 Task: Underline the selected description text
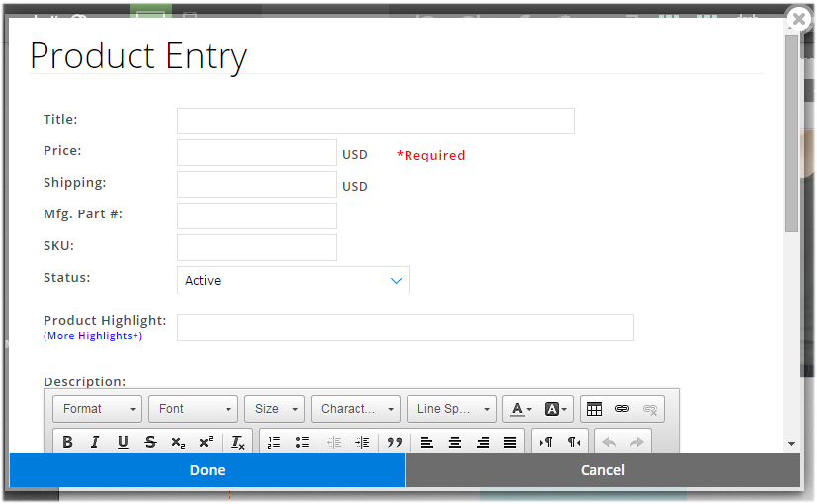[123, 442]
